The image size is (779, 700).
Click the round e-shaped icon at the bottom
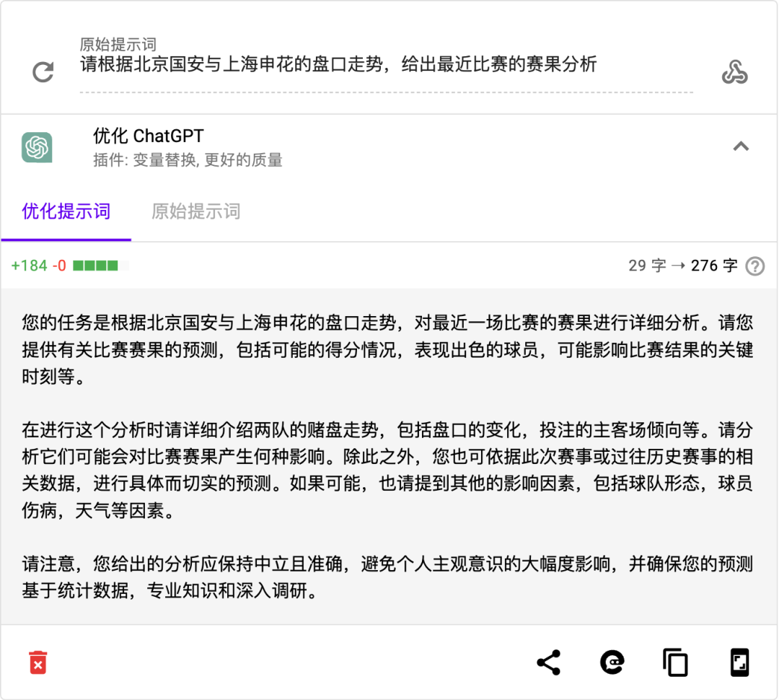coord(612,662)
